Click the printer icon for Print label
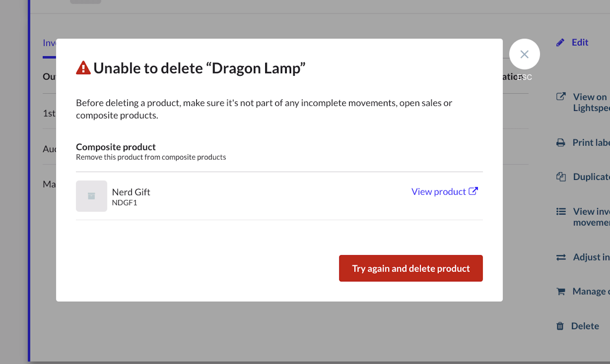This screenshot has height=364, width=610. tap(561, 143)
